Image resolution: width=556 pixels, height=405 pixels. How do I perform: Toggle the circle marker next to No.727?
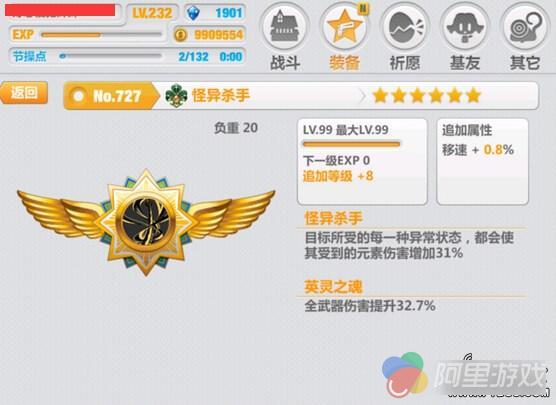click(x=78, y=96)
